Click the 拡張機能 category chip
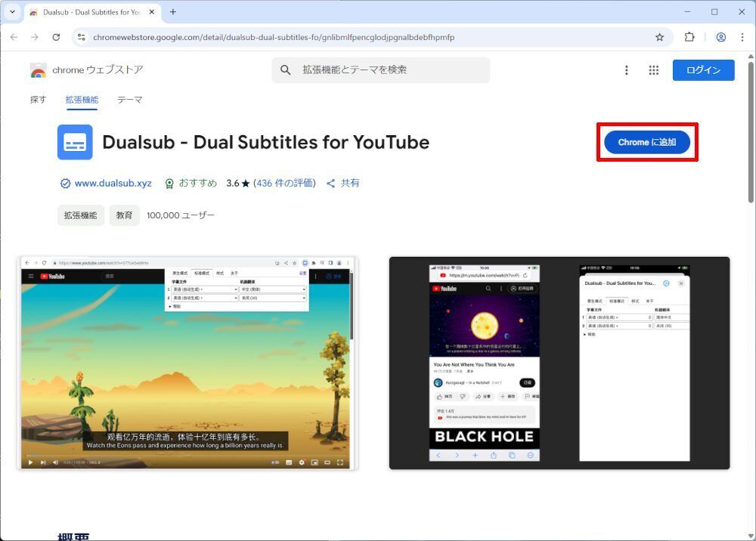The height and width of the screenshot is (541, 756). [x=81, y=215]
